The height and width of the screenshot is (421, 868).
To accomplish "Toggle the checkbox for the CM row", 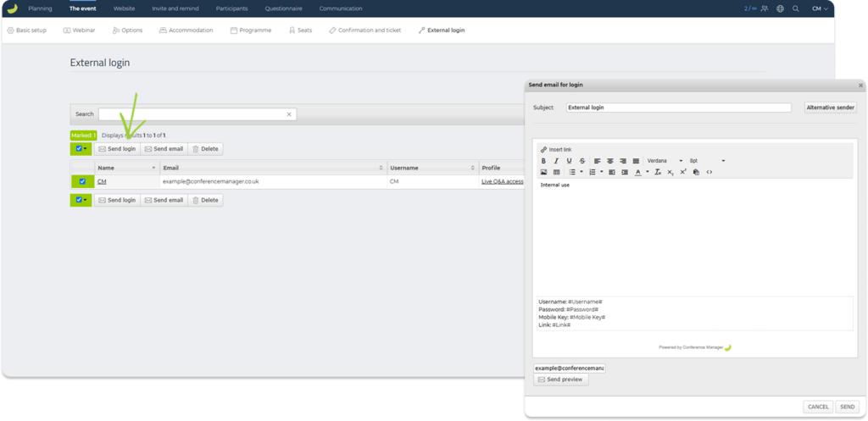I will tap(82, 181).
